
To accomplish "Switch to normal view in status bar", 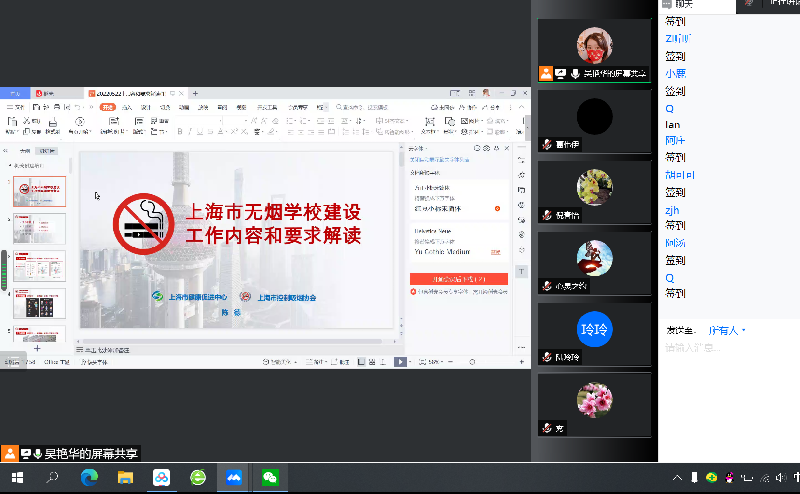I will [x=361, y=362].
